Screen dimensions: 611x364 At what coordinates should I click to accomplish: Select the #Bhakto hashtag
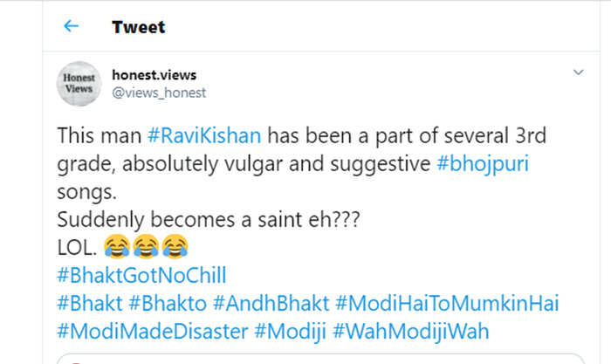(168, 303)
